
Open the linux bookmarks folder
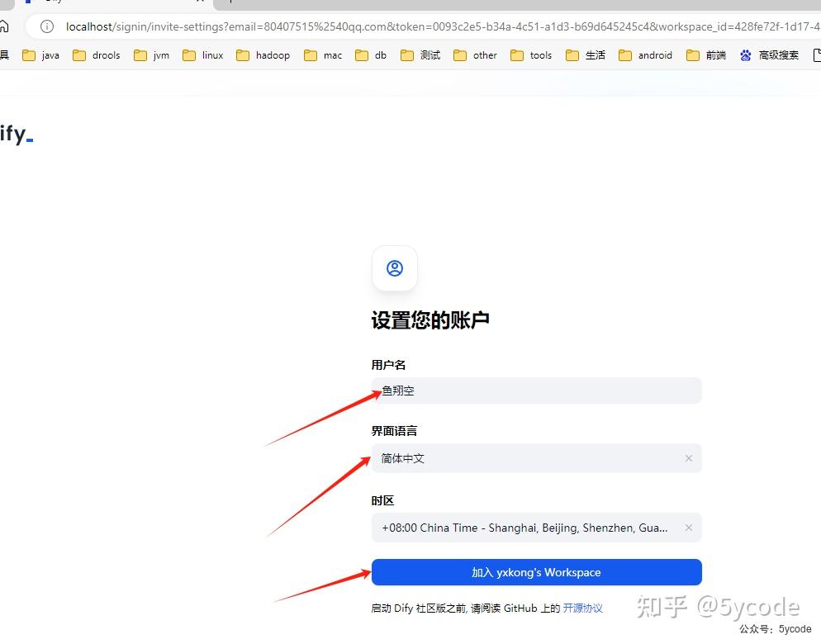point(202,55)
